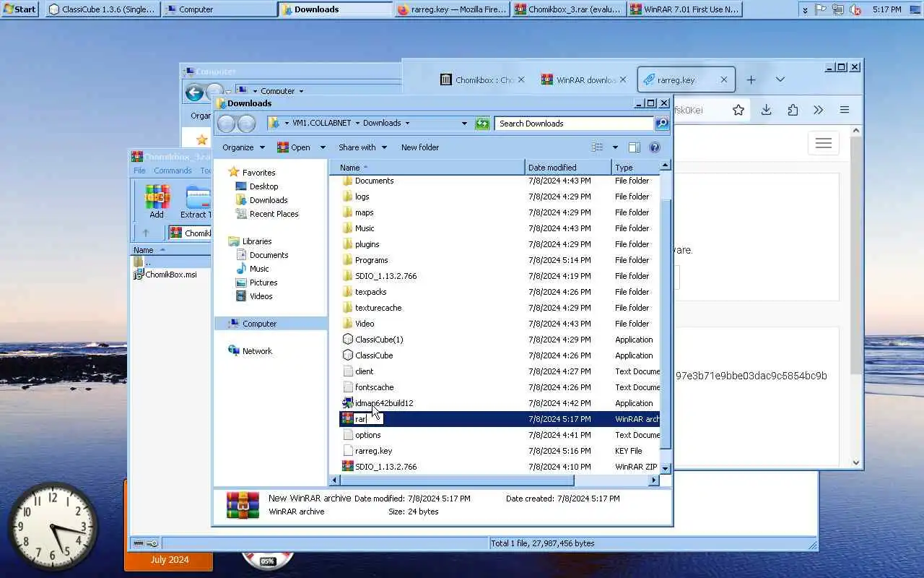Screen dimensions: 924x578
Task: Open the Videos library
Action: [x=261, y=296]
